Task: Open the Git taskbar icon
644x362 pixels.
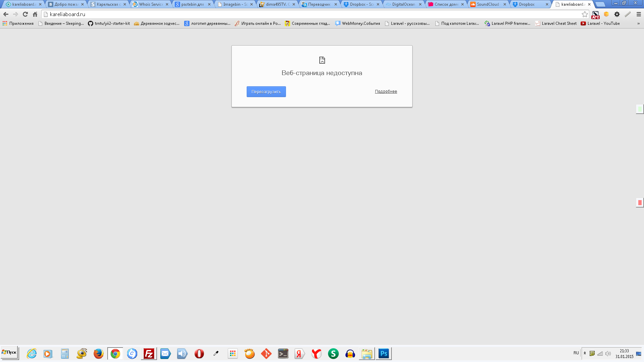Action: pos(266,354)
